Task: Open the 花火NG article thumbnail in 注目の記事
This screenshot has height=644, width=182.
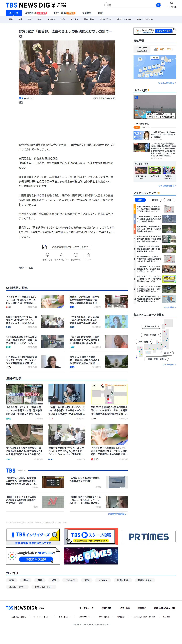Action: 24,394
